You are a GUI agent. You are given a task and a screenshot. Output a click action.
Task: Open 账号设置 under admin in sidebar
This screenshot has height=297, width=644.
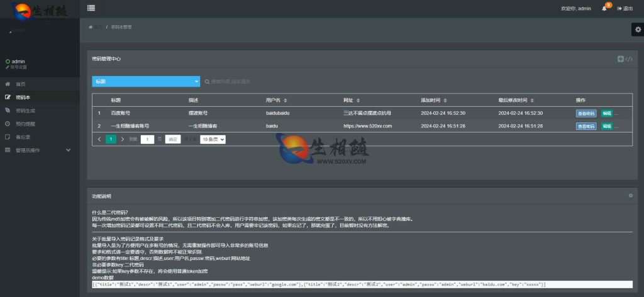point(16,67)
